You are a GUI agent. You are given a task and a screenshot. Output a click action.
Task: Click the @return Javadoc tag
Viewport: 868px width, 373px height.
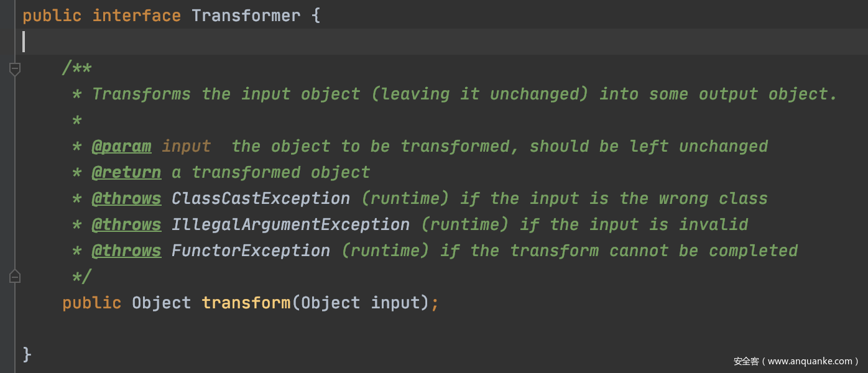(x=126, y=172)
